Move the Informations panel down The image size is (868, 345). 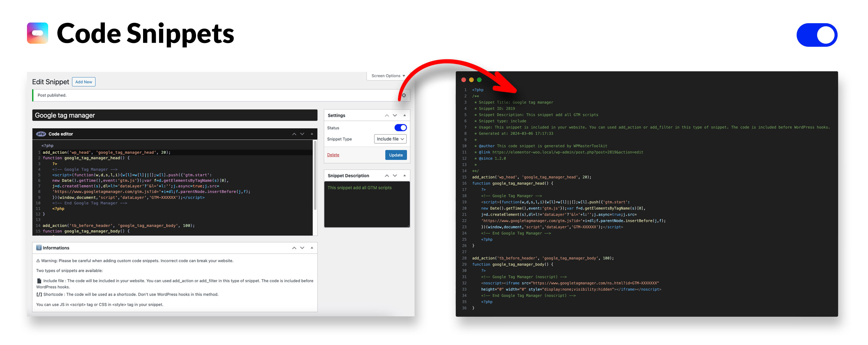302,248
